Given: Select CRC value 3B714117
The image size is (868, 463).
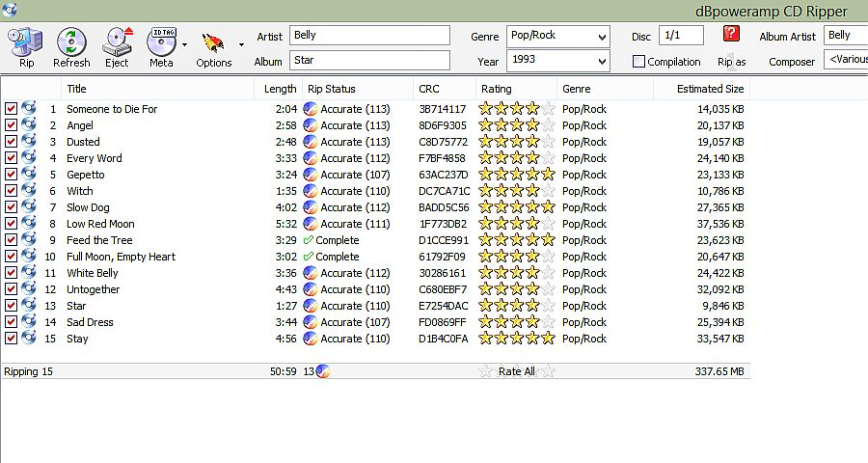Looking at the screenshot, I should coord(443,109).
